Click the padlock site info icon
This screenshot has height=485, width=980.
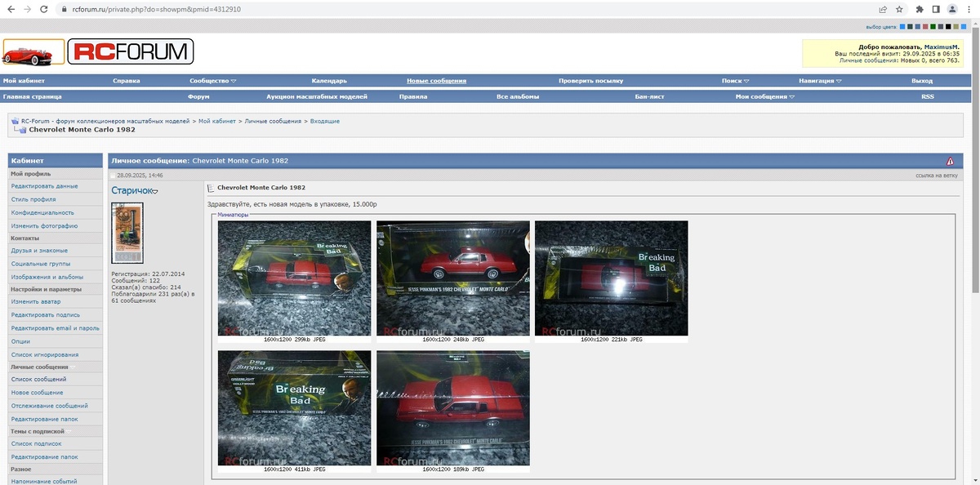pos(65,9)
